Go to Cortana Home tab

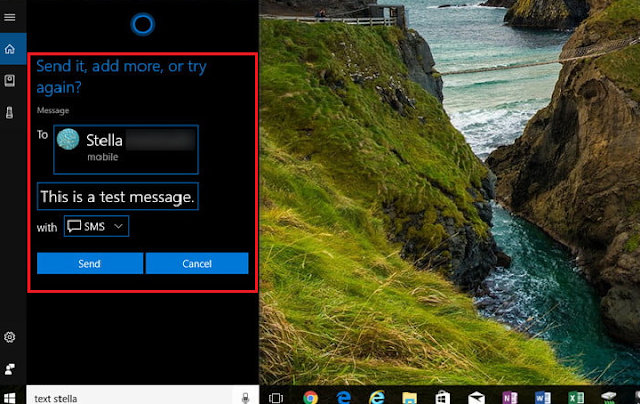pyautogui.click(x=10, y=49)
